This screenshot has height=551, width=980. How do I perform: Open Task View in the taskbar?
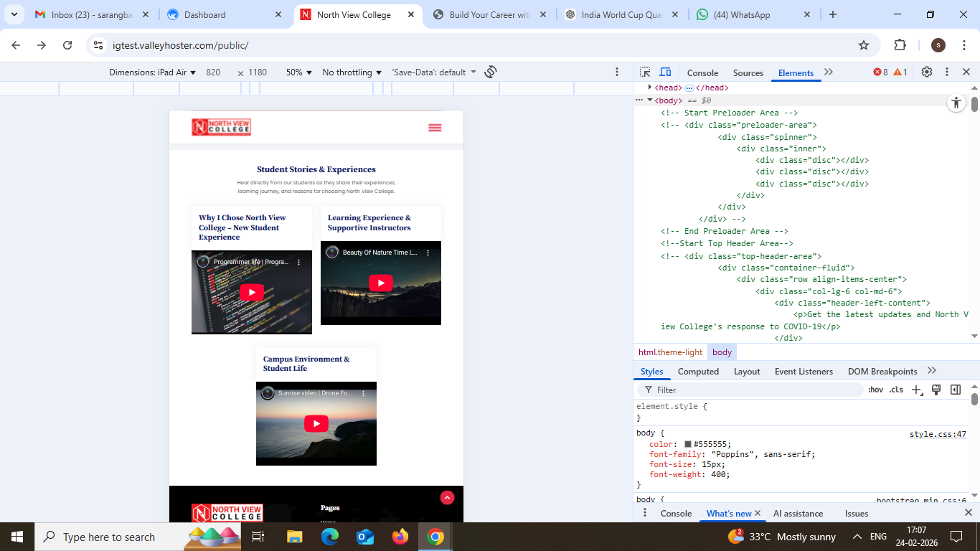[258, 537]
